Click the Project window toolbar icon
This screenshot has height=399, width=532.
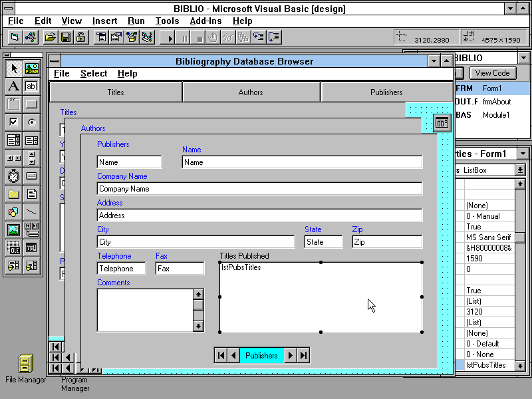coord(148,37)
